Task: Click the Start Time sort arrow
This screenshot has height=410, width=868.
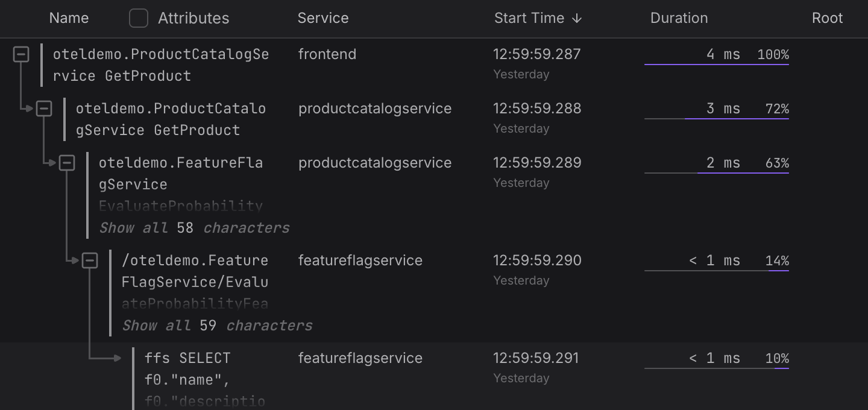Action: [x=577, y=18]
